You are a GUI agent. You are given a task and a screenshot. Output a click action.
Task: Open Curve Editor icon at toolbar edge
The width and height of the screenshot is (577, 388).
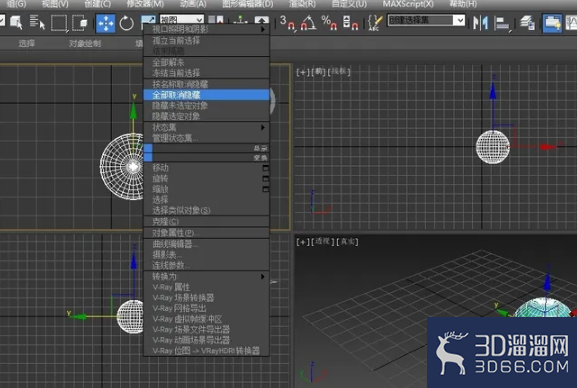[571, 23]
